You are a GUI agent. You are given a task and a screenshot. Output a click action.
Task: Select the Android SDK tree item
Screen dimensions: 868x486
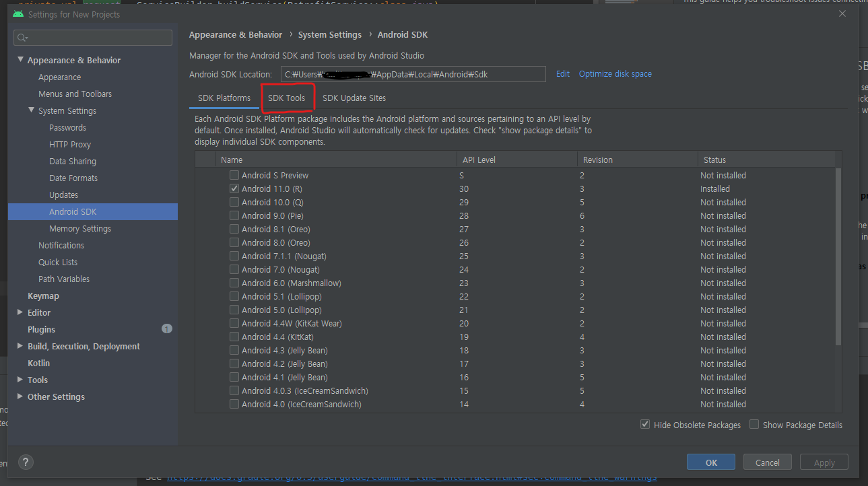tap(93, 211)
